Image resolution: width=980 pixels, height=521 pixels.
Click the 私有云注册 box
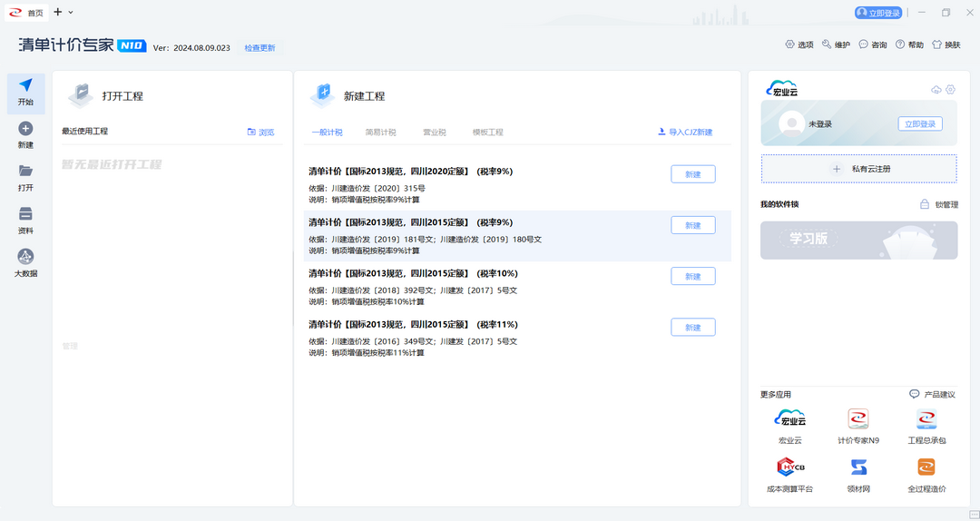[858, 169]
